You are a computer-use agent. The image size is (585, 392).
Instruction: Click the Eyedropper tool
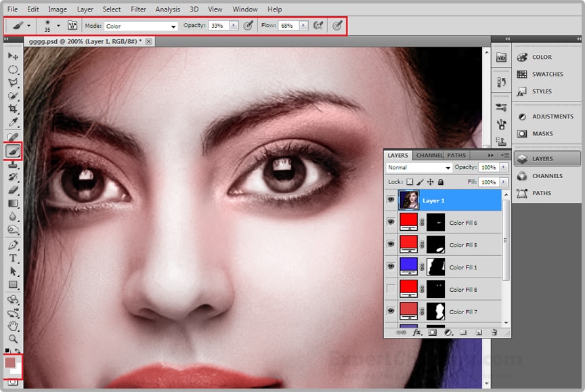click(x=13, y=123)
